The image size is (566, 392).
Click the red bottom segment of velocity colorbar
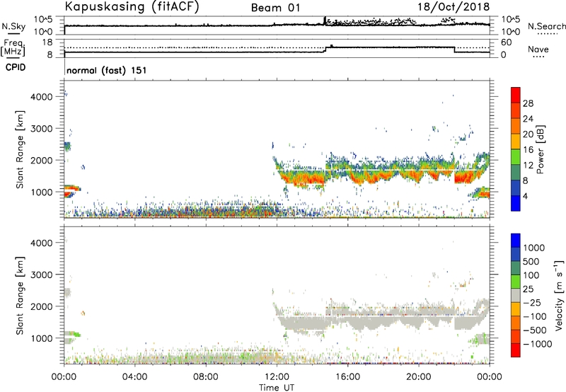point(516,350)
